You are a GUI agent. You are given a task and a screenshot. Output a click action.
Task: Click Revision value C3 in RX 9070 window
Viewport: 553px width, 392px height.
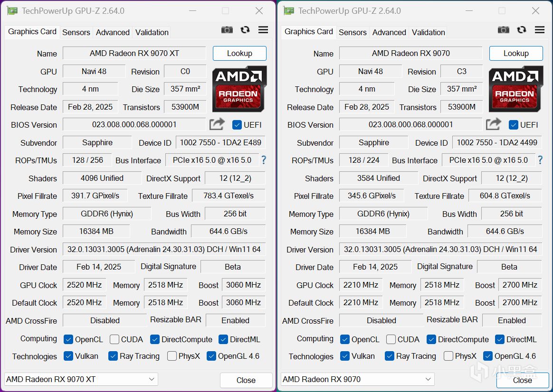(462, 72)
